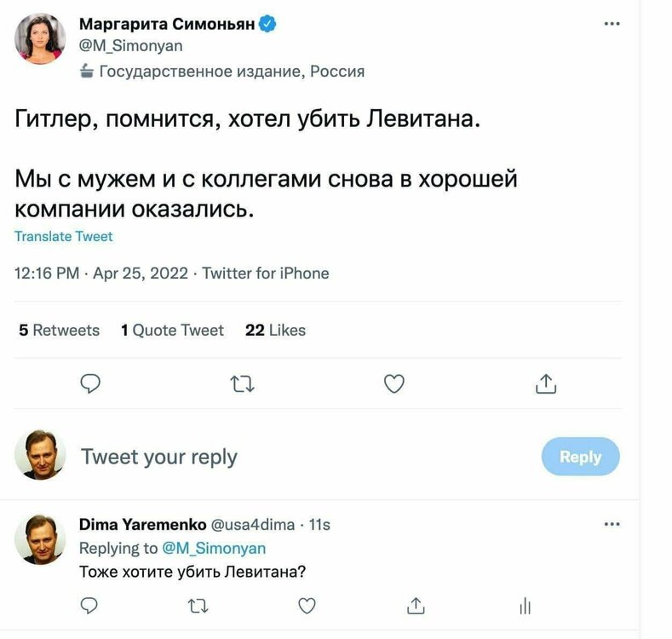Click the reply icon under the main tweet

point(90,385)
